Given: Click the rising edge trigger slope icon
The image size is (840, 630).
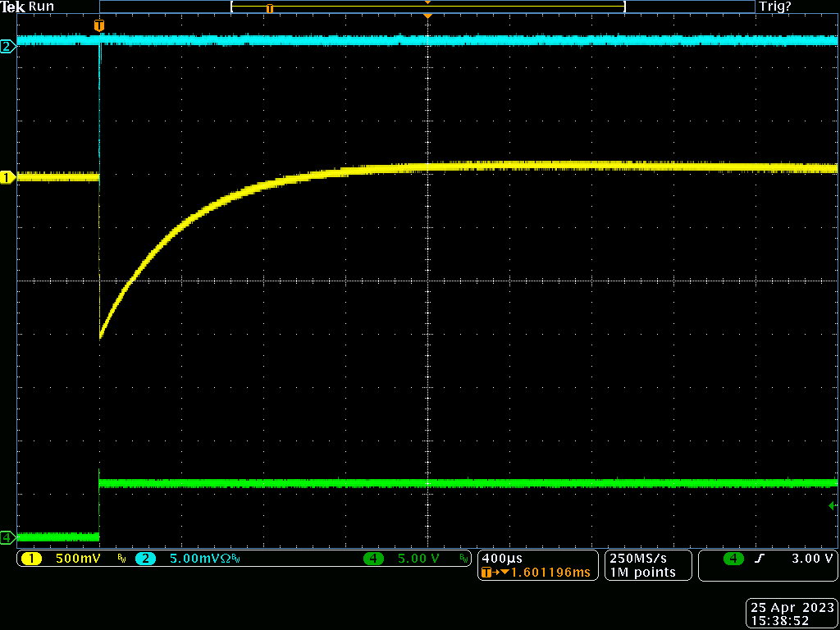Looking at the screenshot, I should (x=760, y=559).
